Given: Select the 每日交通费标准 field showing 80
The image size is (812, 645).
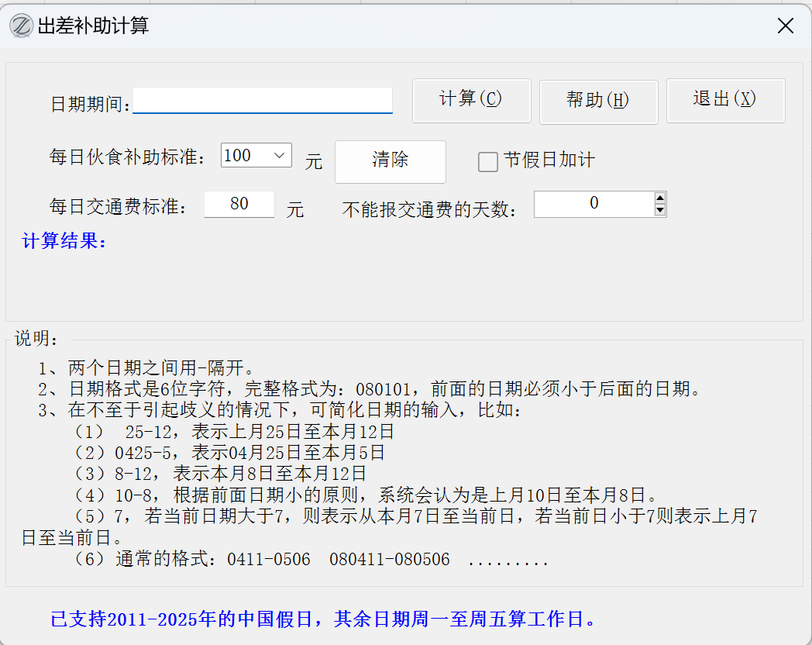Looking at the screenshot, I should tap(239, 205).
